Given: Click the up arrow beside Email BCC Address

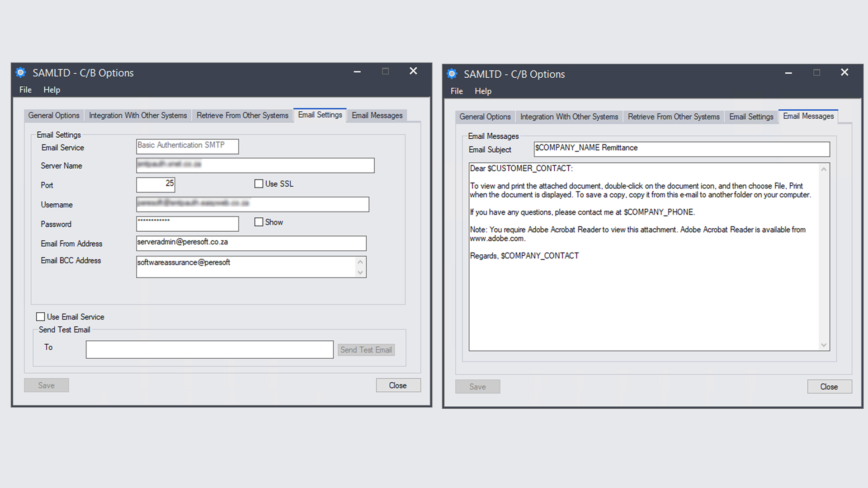Looking at the screenshot, I should (x=360, y=261).
